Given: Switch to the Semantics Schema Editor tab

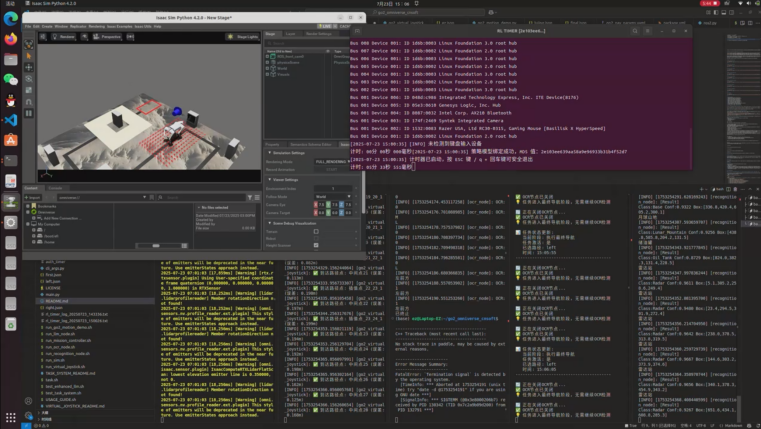Looking at the screenshot, I should [311, 144].
